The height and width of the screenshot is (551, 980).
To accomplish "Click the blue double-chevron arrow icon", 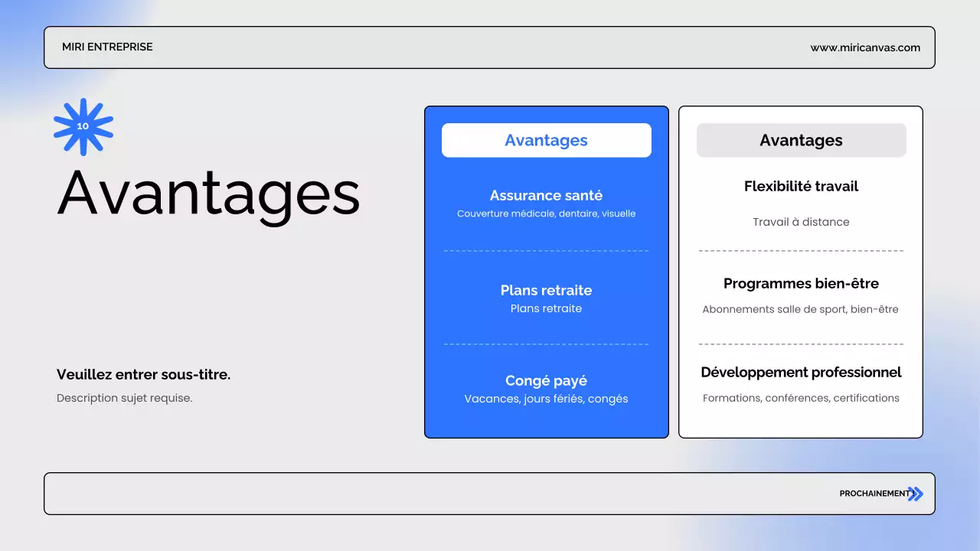I will [x=916, y=494].
